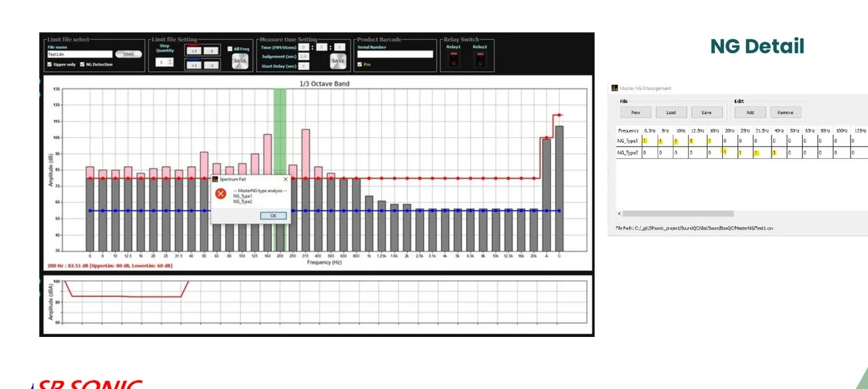The image size is (868, 389).
Task: Click the 31.5Hz column header
Action: 762,131
